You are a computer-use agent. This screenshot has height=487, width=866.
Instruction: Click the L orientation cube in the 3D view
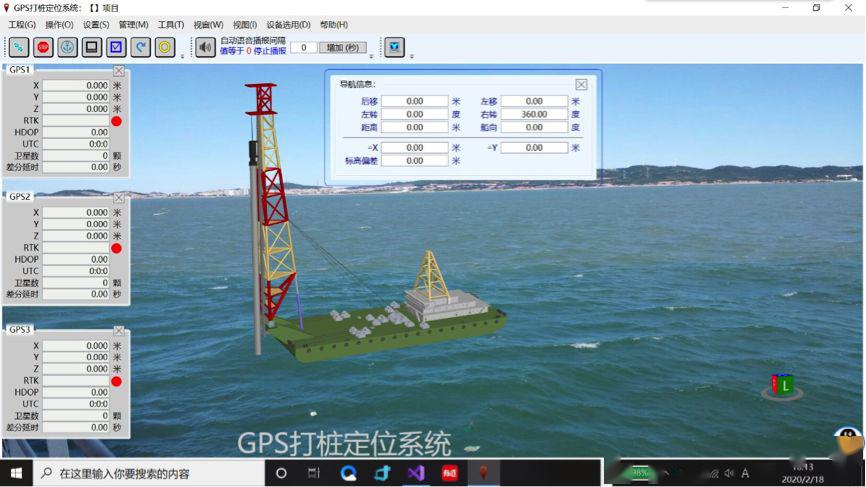[782, 385]
